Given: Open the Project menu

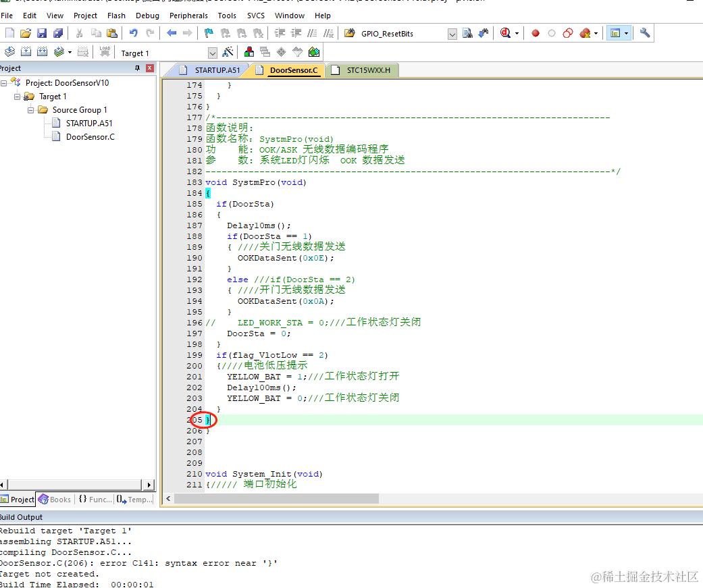Looking at the screenshot, I should (x=85, y=16).
